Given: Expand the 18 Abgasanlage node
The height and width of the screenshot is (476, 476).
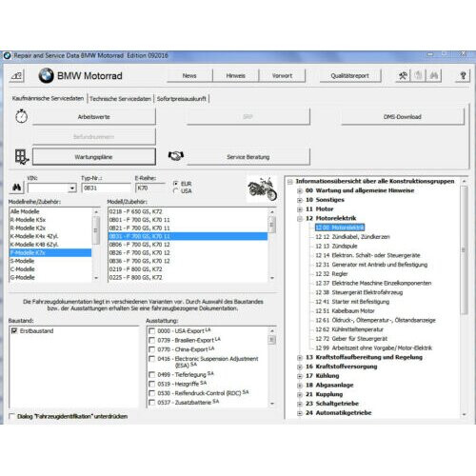Looking at the screenshot, I should pos(300,386).
